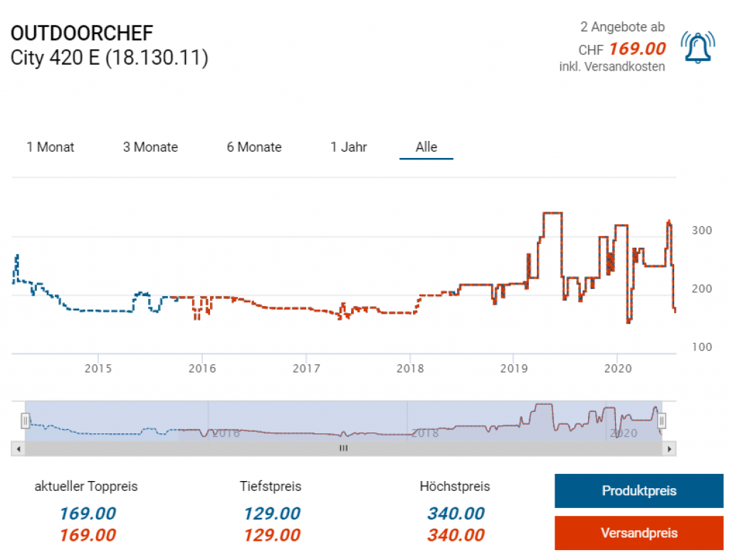Select the 1 Monat time range
The height and width of the screenshot is (560, 729).
(x=51, y=147)
